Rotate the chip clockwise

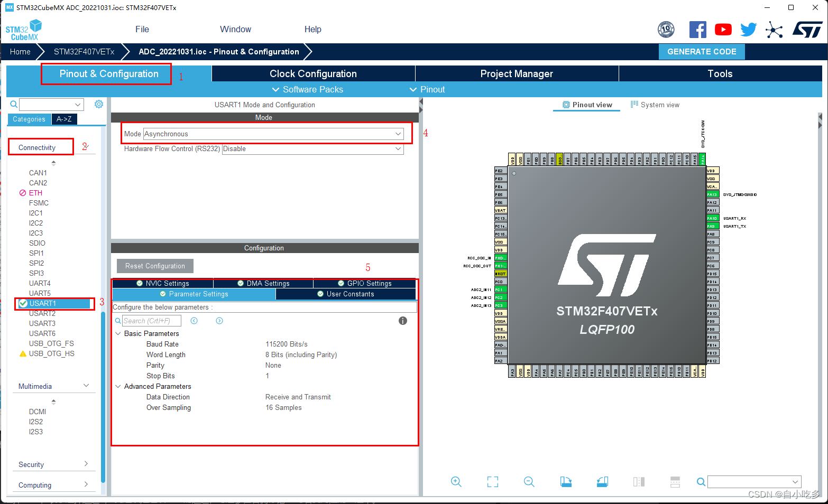(x=566, y=481)
